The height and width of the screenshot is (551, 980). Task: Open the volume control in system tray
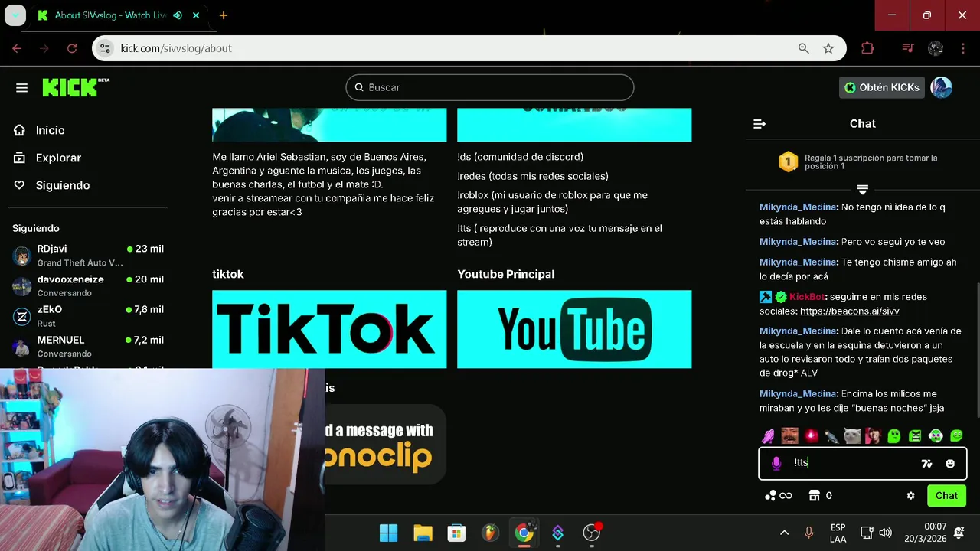(885, 533)
